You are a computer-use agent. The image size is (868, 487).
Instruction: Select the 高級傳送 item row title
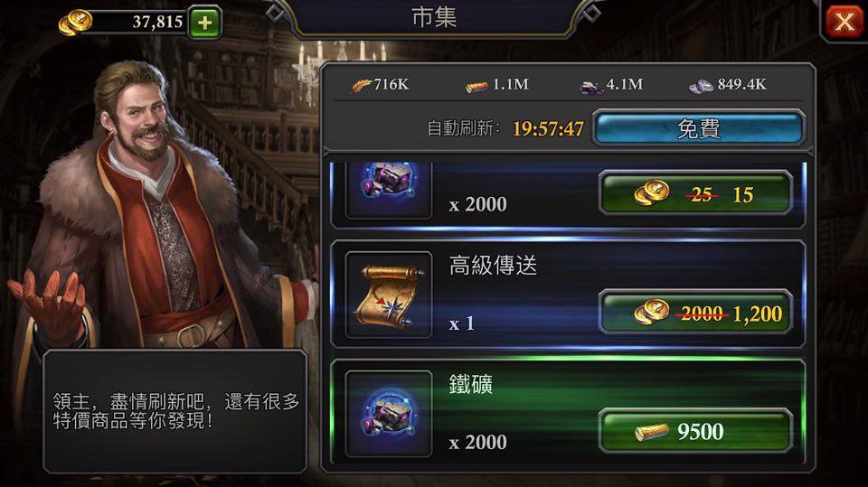pyautogui.click(x=493, y=266)
